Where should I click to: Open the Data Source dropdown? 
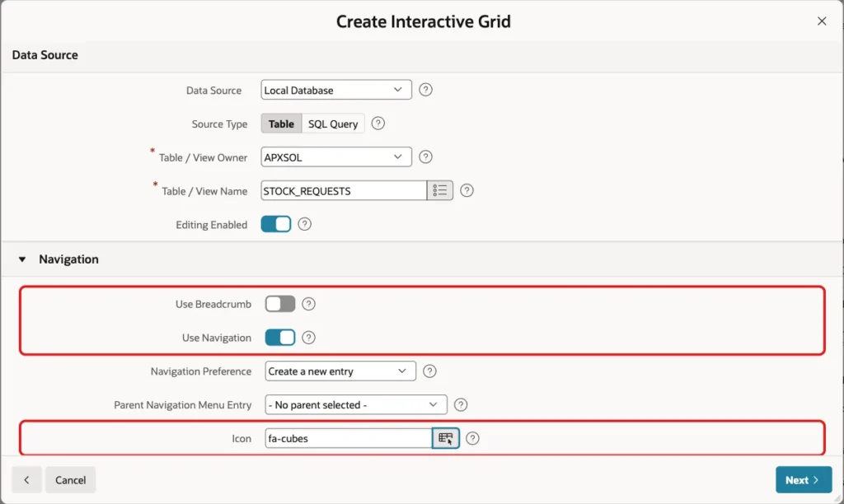pos(336,90)
